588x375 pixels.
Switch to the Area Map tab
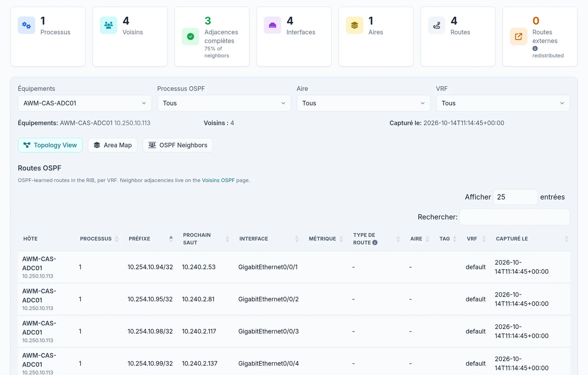click(113, 145)
